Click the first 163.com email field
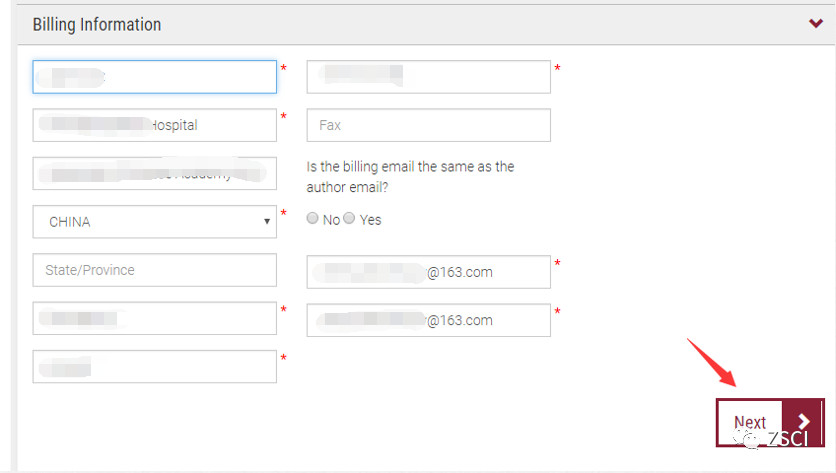836x473 pixels. (428, 271)
